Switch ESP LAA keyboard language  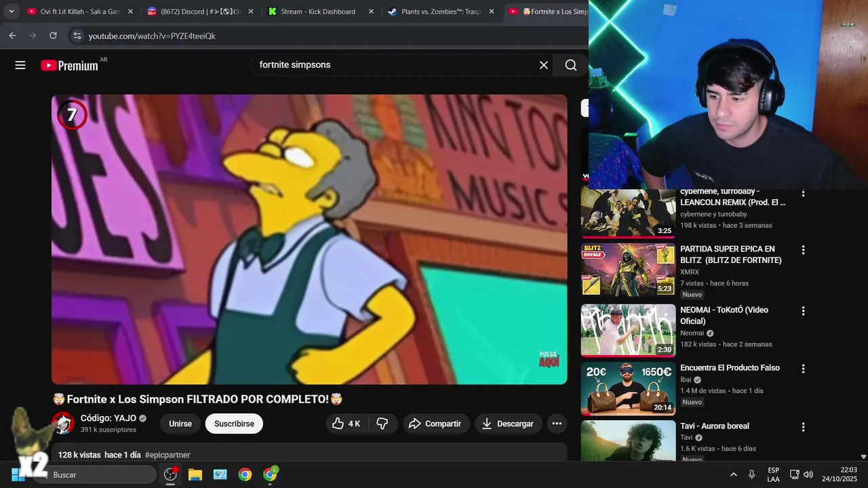pyautogui.click(x=774, y=474)
